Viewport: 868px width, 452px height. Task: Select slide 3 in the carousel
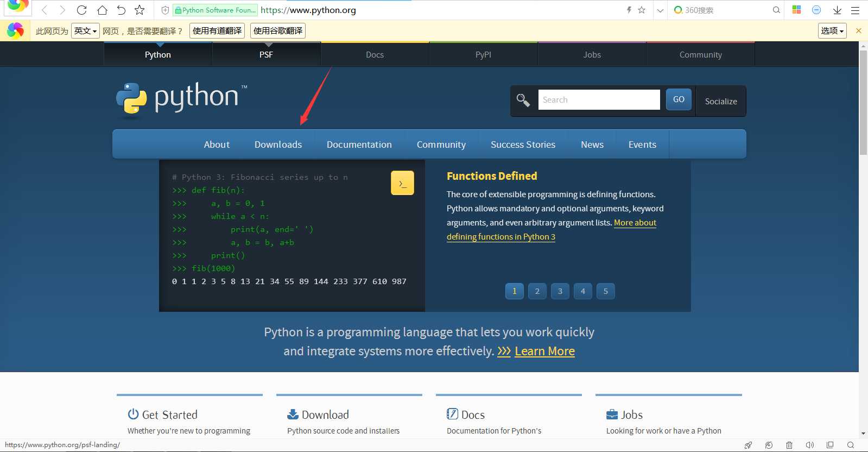click(560, 291)
